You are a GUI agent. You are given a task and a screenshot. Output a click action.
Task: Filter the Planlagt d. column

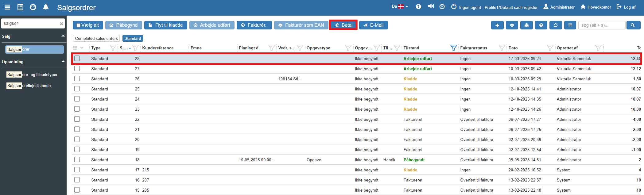(x=272, y=48)
